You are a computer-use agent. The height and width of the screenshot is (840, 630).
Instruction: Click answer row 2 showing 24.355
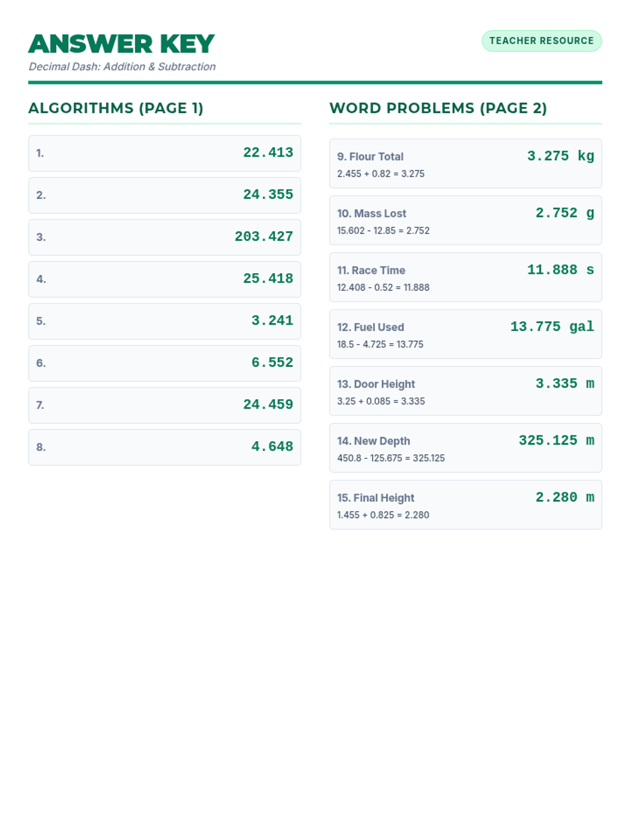pos(164,195)
